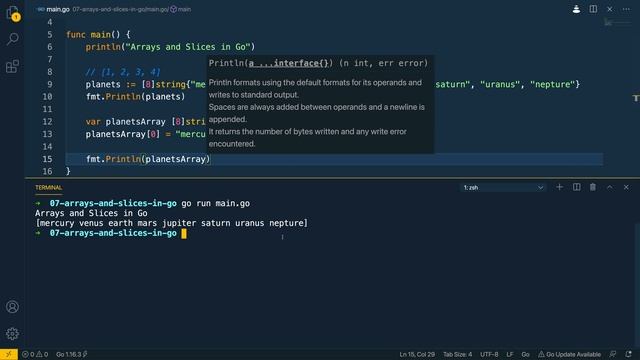The image size is (640, 360).
Task: Open notifications bell icon
Action: click(x=629, y=354)
